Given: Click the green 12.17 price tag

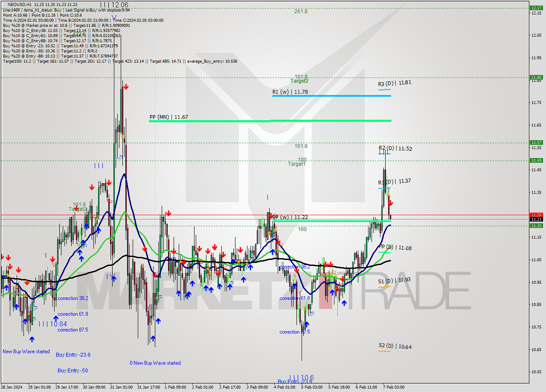Looking at the screenshot, I should click(536, 8).
